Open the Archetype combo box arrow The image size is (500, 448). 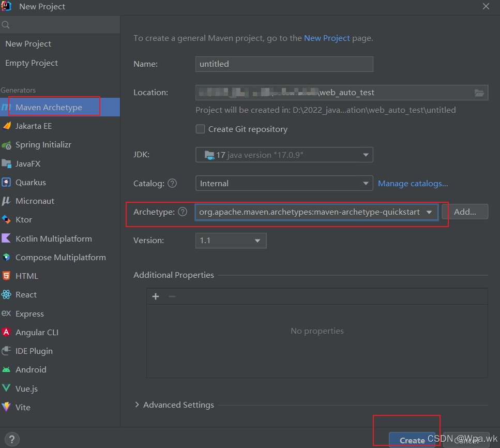coord(429,212)
